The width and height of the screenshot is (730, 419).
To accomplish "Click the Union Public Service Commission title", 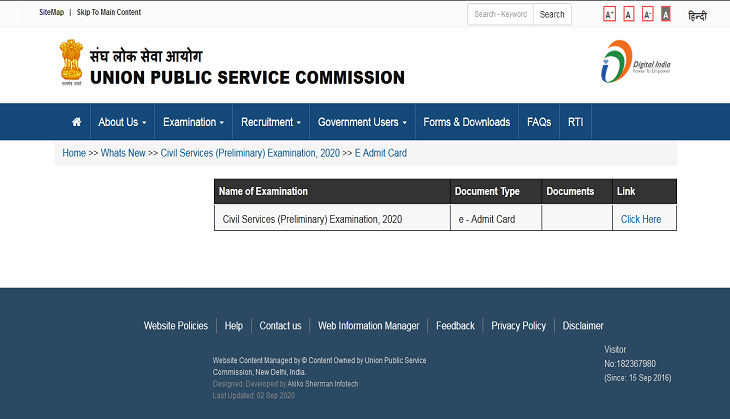I will tap(247, 78).
